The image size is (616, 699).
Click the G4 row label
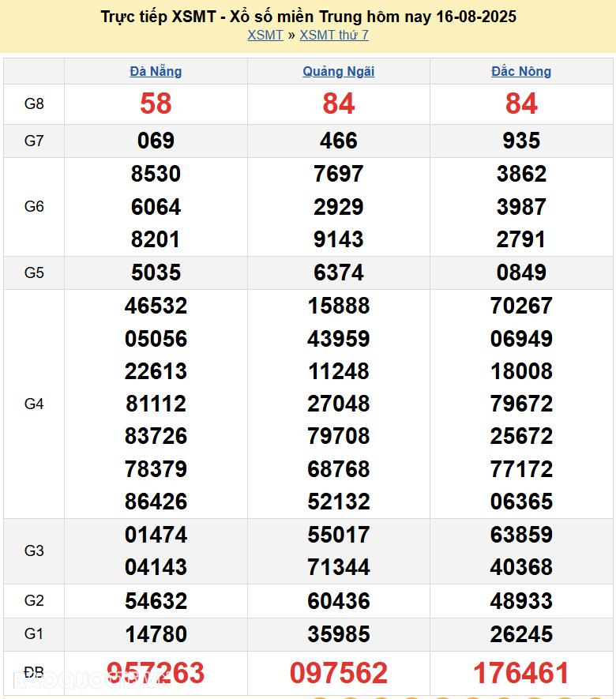pyautogui.click(x=34, y=404)
